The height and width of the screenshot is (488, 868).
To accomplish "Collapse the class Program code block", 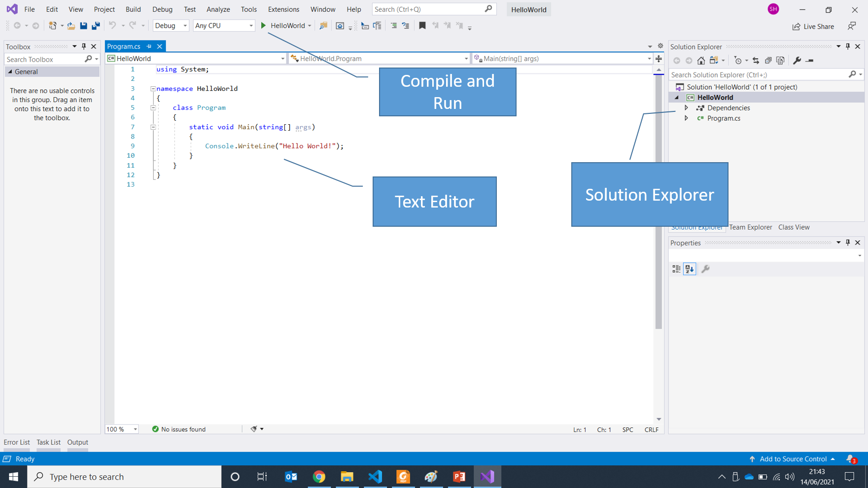I will point(153,107).
